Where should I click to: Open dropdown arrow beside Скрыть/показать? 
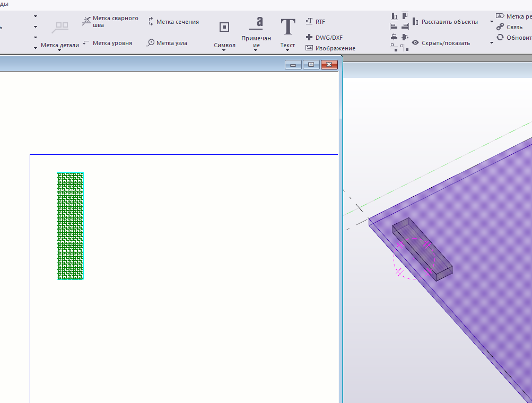tap(492, 43)
